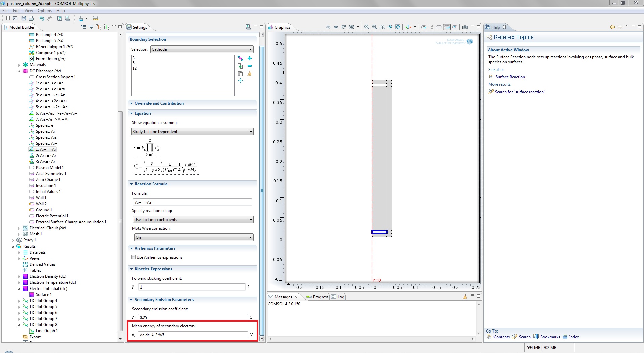Expand the Override and Contribution section
This screenshot has height=353, width=644.
tap(159, 103)
